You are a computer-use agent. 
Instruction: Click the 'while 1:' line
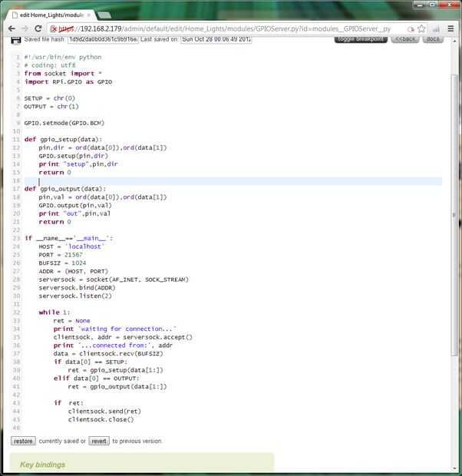[54, 312]
